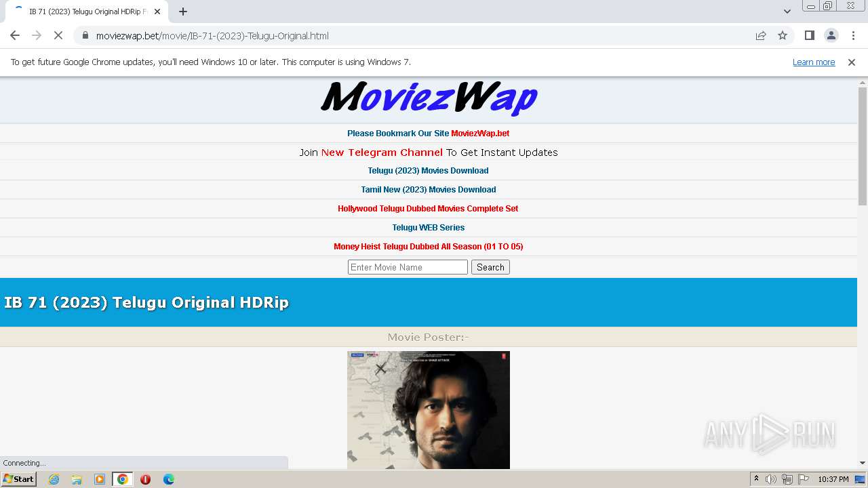Image resolution: width=868 pixels, height=488 pixels.
Task: Open Telugu (2023) Movies Download
Action: pyautogui.click(x=429, y=171)
